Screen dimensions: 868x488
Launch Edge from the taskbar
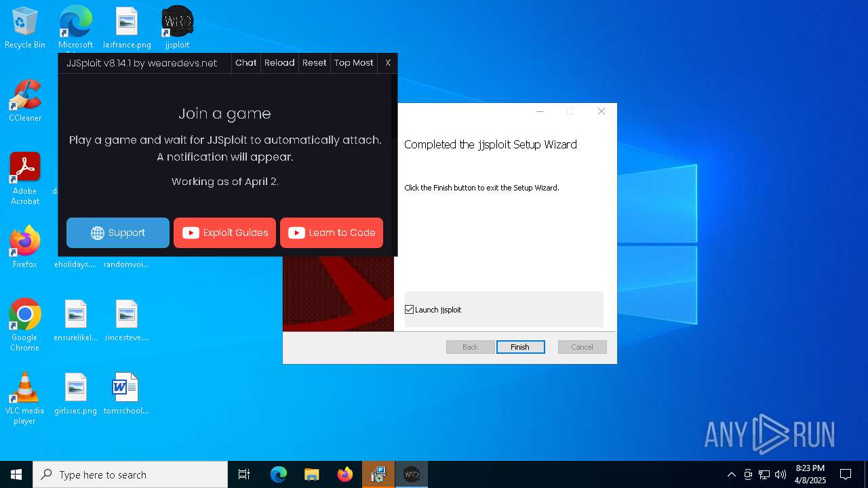pyautogui.click(x=279, y=474)
